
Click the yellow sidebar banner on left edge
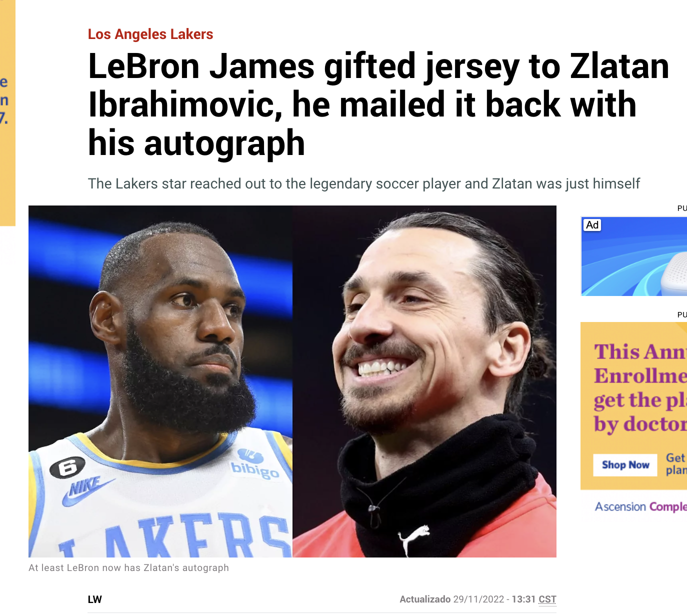tap(7, 112)
